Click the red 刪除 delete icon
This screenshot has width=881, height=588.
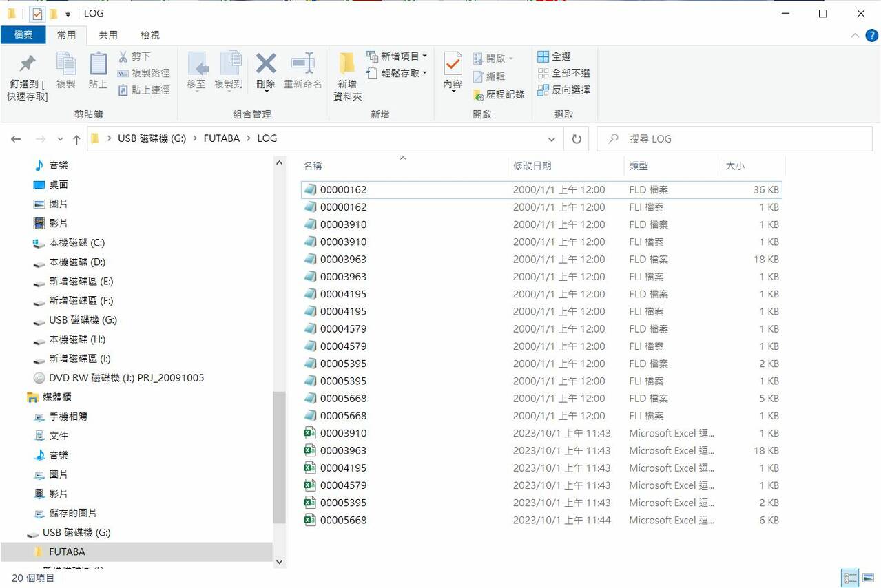pyautogui.click(x=265, y=64)
